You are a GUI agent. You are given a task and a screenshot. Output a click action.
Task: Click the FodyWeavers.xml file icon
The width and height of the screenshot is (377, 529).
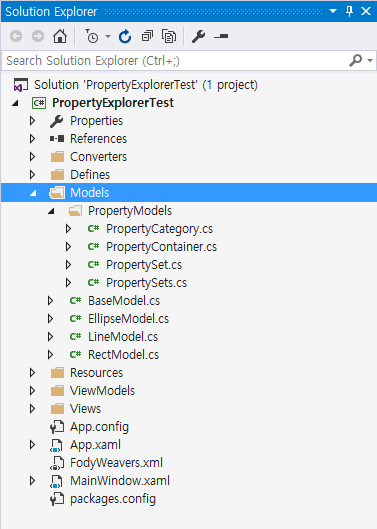coord(57,463)
